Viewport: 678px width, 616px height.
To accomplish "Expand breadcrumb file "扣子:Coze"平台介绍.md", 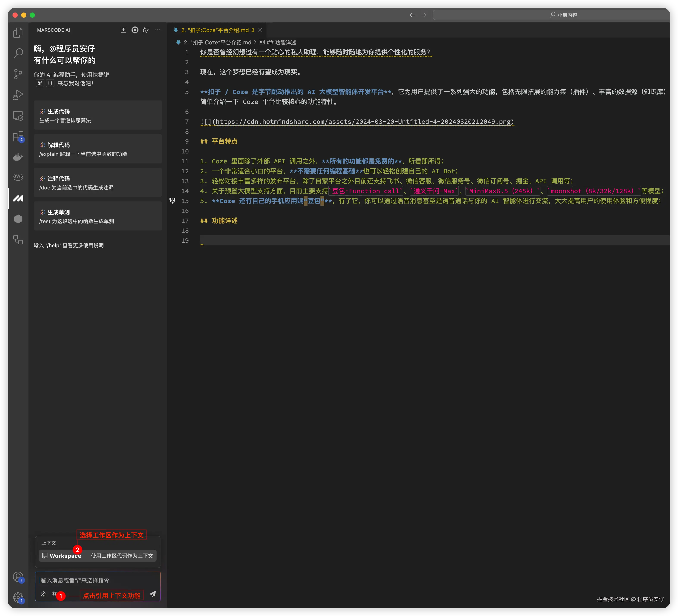I will (217, 42).
